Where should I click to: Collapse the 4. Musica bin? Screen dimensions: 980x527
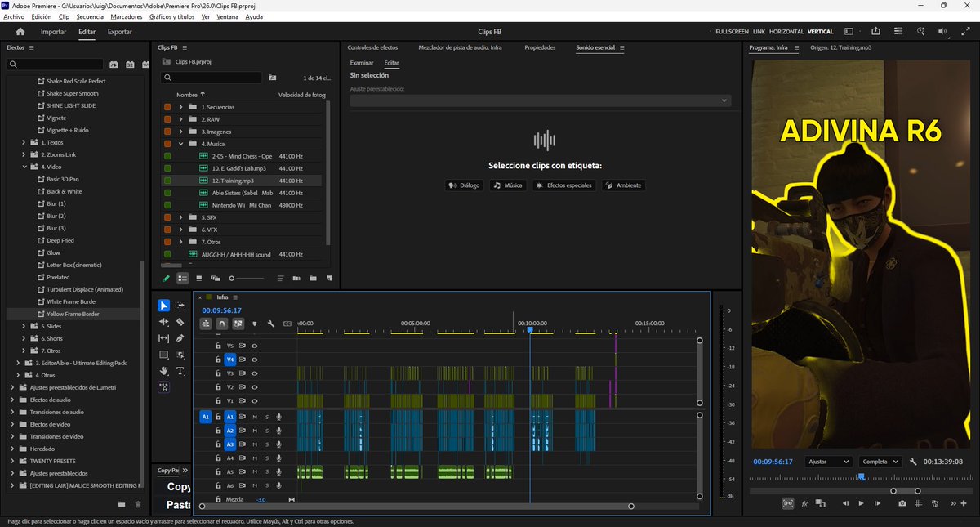coord(181,144)
